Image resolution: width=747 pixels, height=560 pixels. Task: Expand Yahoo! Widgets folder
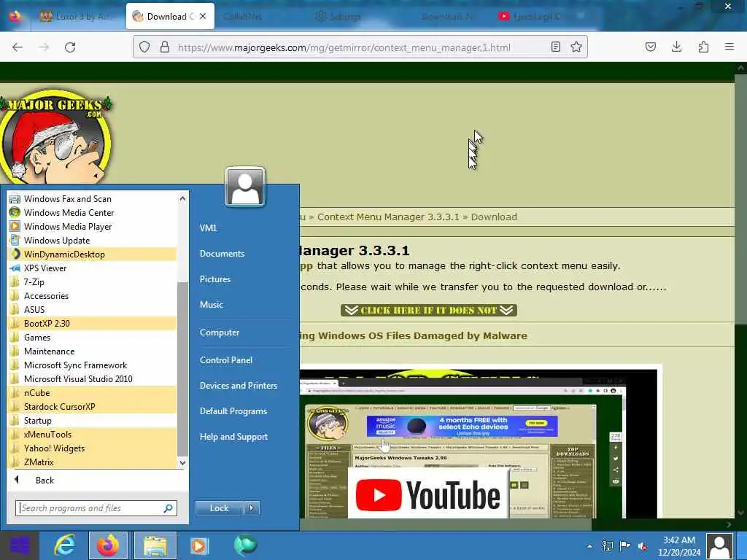point(91,448)
